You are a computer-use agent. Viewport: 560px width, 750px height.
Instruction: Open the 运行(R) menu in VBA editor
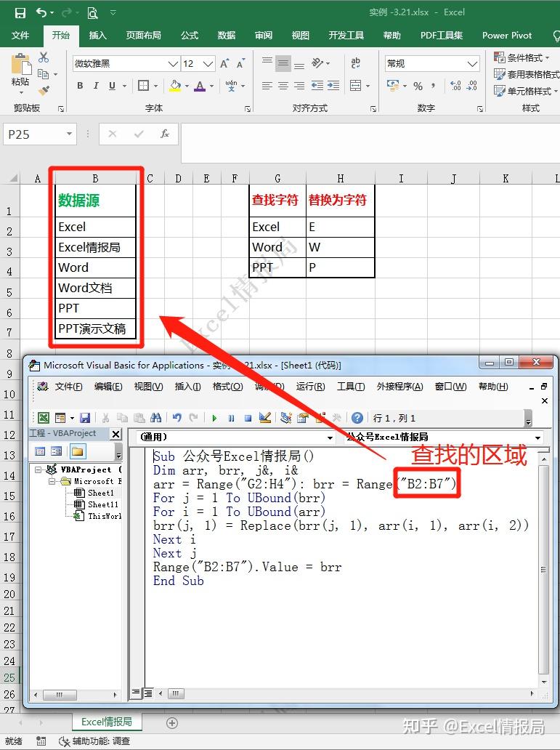[310, 387]
